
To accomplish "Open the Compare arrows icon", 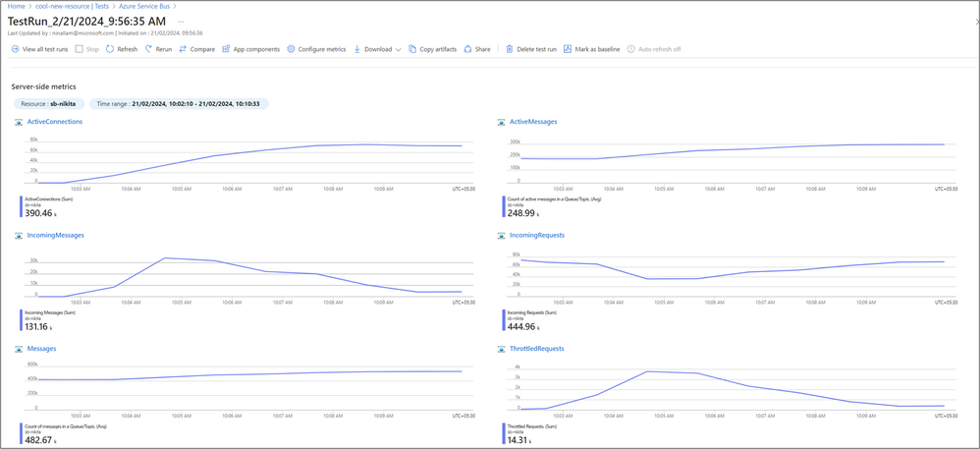I will [183, 49].
